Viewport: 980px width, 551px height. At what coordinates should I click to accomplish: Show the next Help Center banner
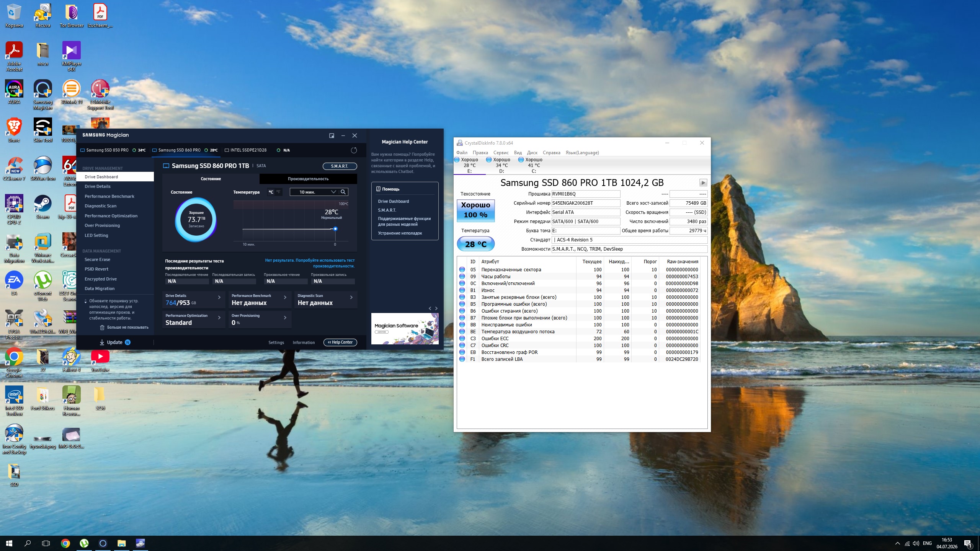click(436, 308)
